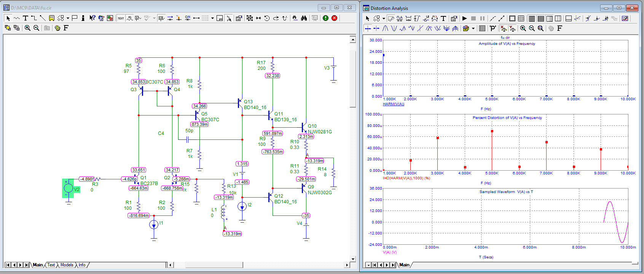Expand the shapes dropdown in Distortion Analysis toolbar
This screenshot has height=274, width=644.
point(384,18)
